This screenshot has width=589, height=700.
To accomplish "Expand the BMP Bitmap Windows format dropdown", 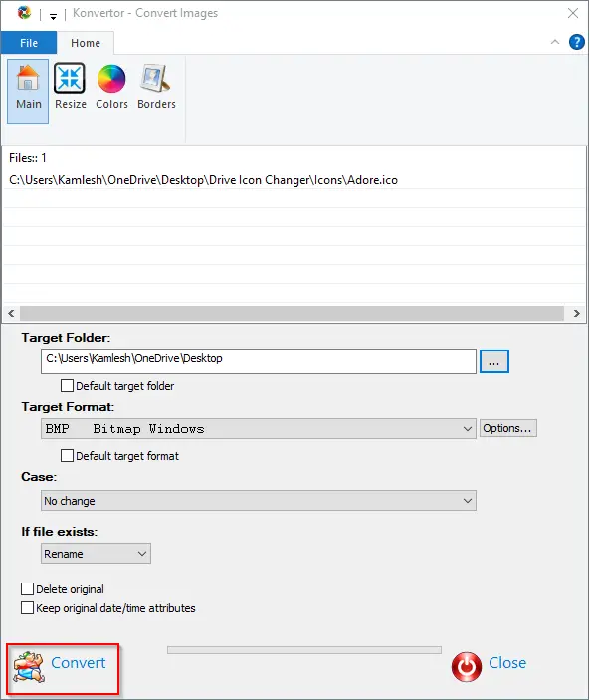I will point(259,428).
